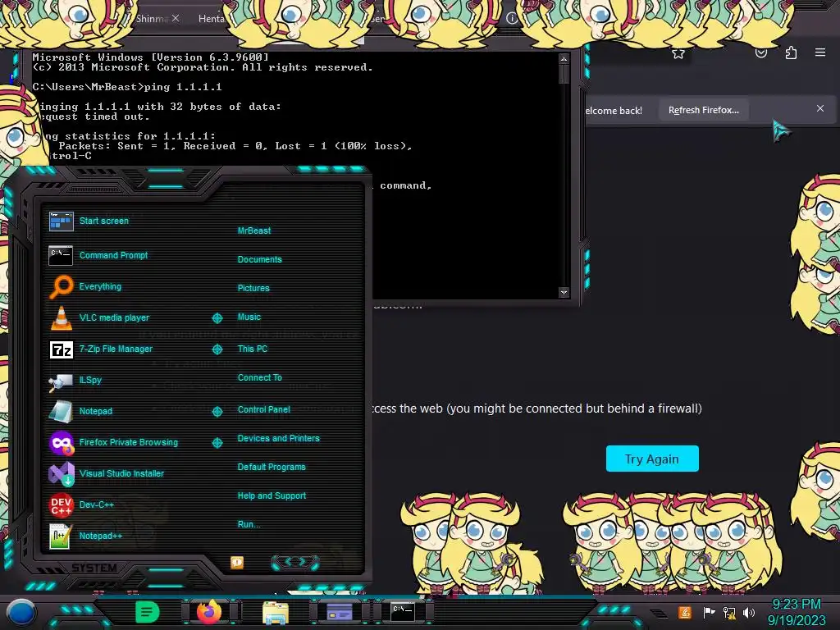Open Help and Support
840x630 pixels.
click(272, 496)
